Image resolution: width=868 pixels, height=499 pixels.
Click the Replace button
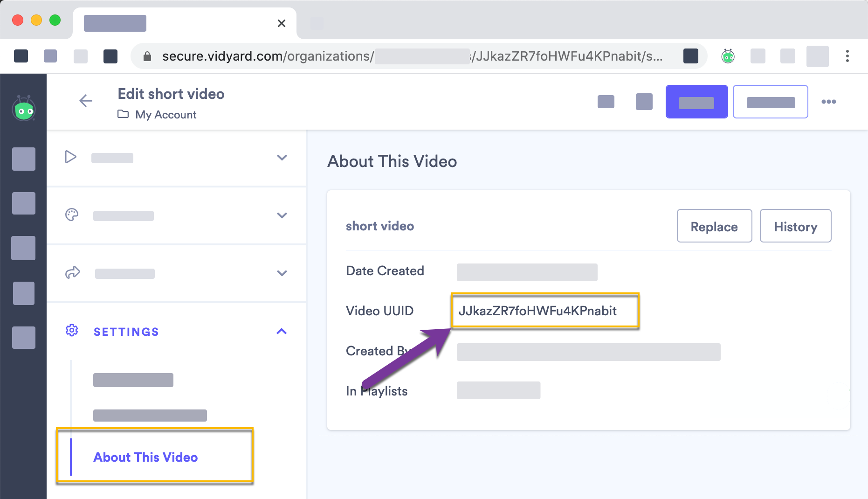tap(715, 226)
